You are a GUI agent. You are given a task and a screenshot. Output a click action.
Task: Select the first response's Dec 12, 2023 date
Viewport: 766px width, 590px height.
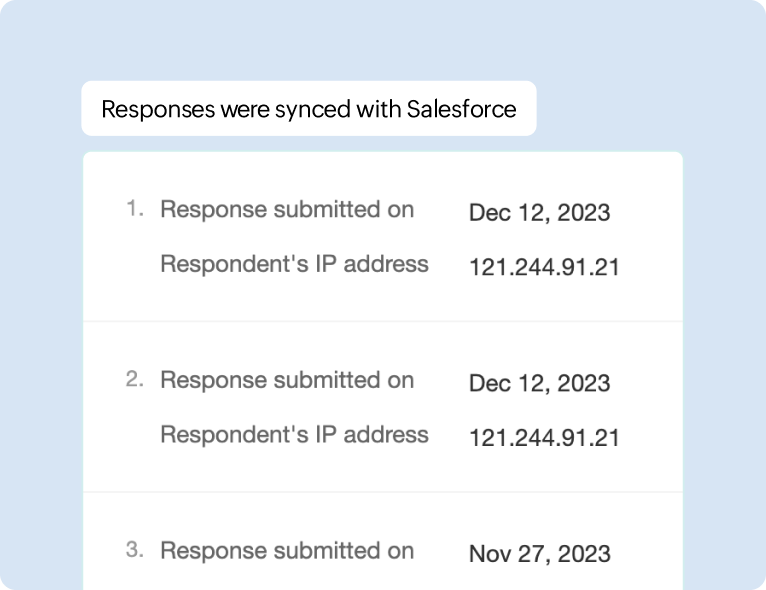(539, 212)
